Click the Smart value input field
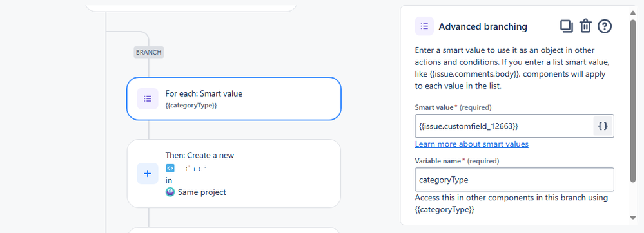Viewport: 644px width, 233px height. click(504, 126)
